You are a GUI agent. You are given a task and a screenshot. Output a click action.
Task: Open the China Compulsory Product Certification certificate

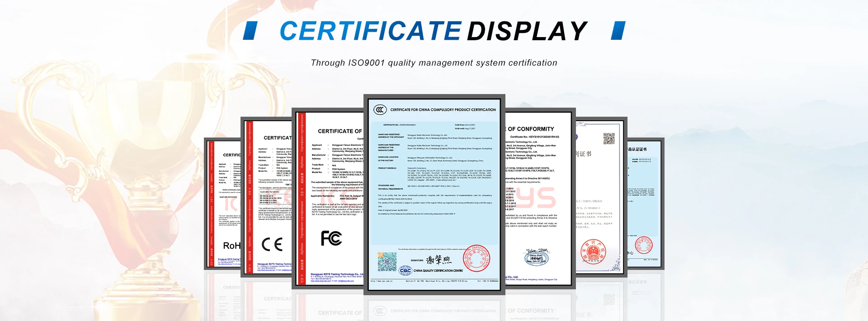434,194
